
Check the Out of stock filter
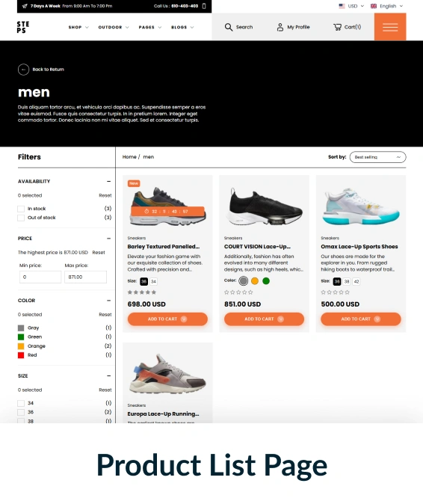(x=21, y=218)
